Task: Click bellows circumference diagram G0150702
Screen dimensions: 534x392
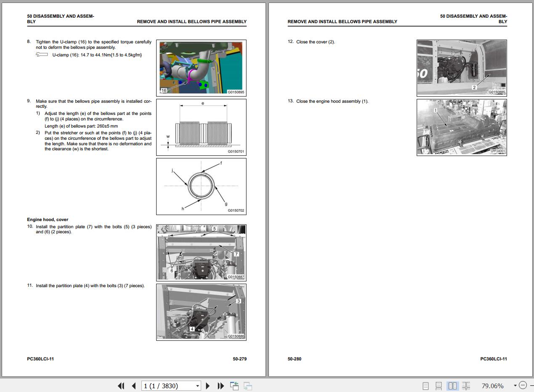Action: [x=201, y=186]
